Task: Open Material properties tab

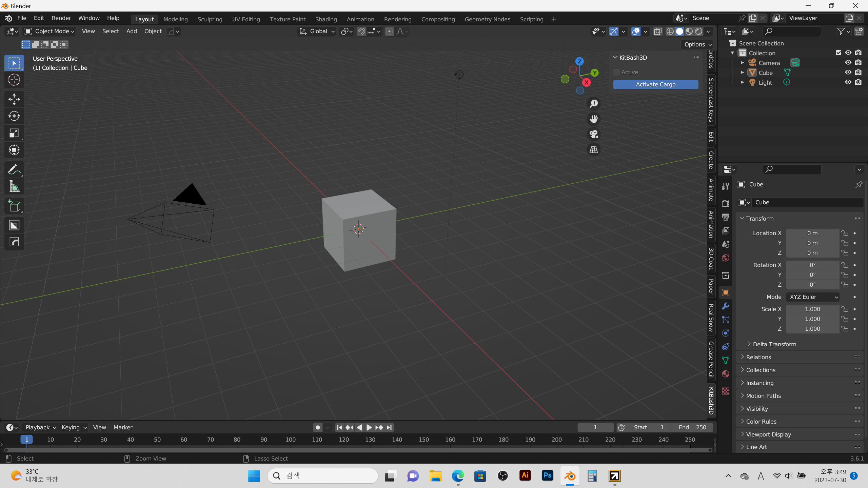Action: pyautogui.click(x=726, y=374)
